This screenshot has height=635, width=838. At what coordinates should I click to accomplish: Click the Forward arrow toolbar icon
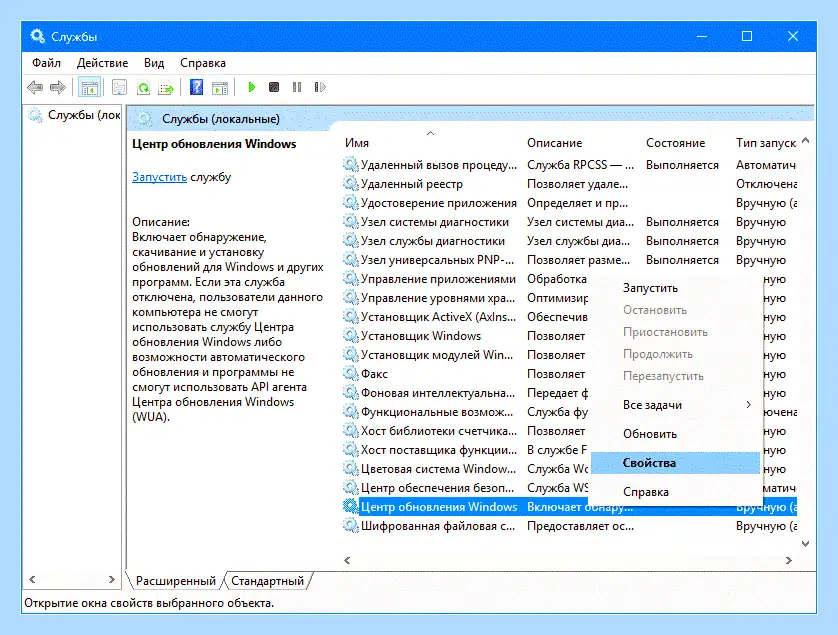pos(57,87)
